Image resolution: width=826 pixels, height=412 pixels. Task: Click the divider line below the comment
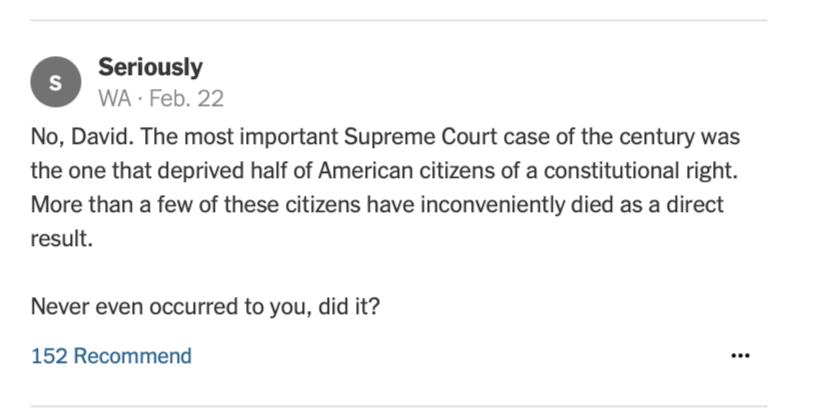pos(398,407)
